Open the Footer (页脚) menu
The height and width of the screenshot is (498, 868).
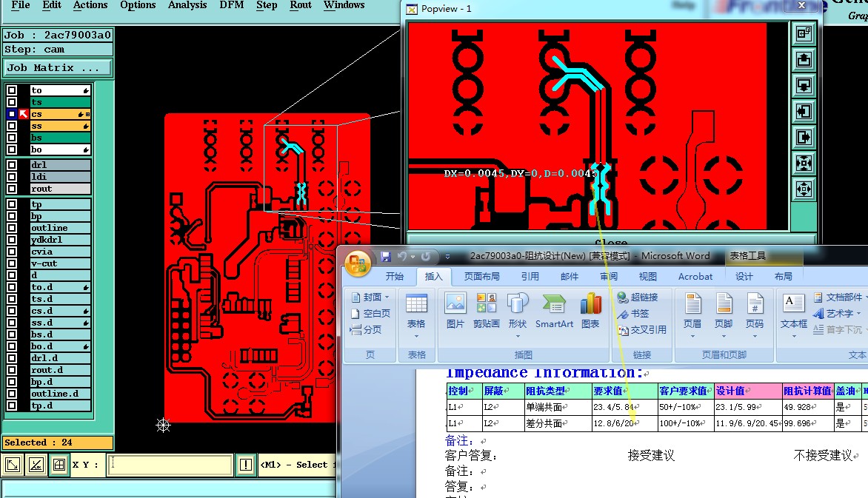point(724,315)
